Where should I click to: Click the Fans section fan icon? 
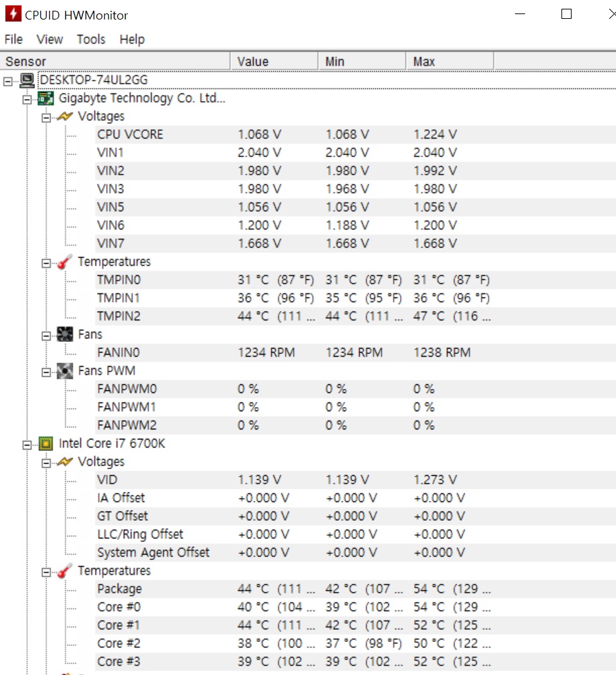pos(65,334)
